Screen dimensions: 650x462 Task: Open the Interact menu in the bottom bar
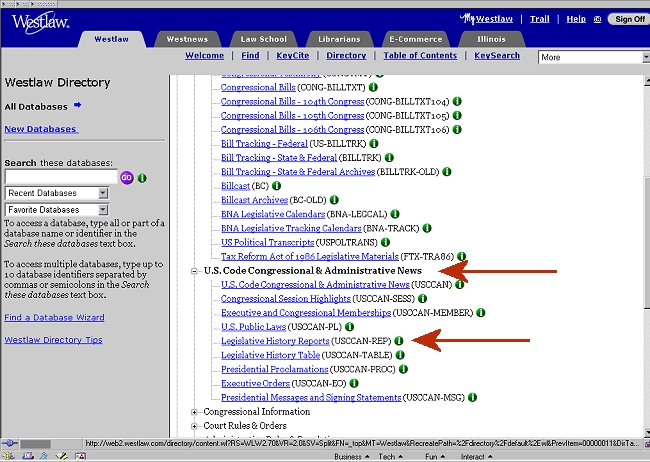coord(477,457)
